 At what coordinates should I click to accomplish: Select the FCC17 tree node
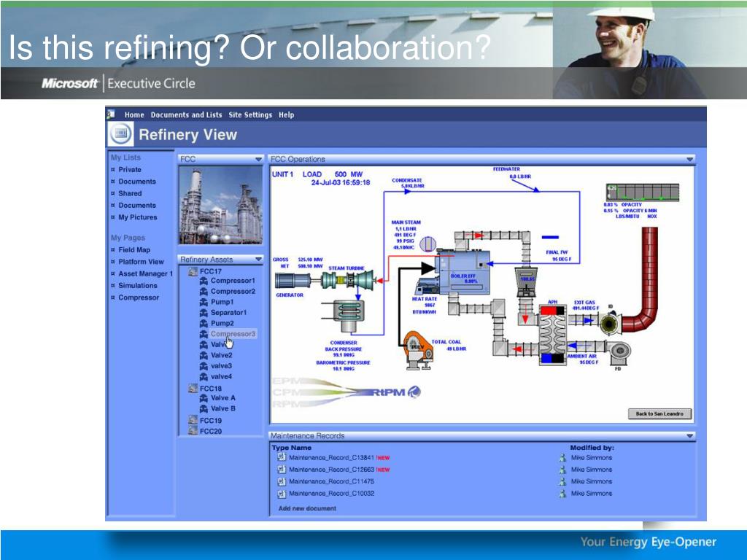pos(211,271)
